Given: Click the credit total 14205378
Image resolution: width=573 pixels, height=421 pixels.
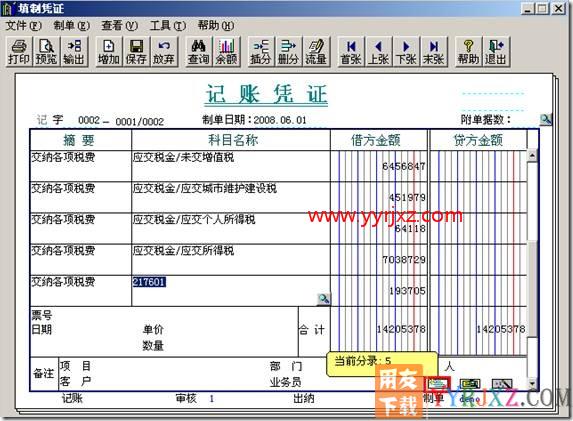Looking at the screenshot, I should pyautogui.click(x=501, y=329).
